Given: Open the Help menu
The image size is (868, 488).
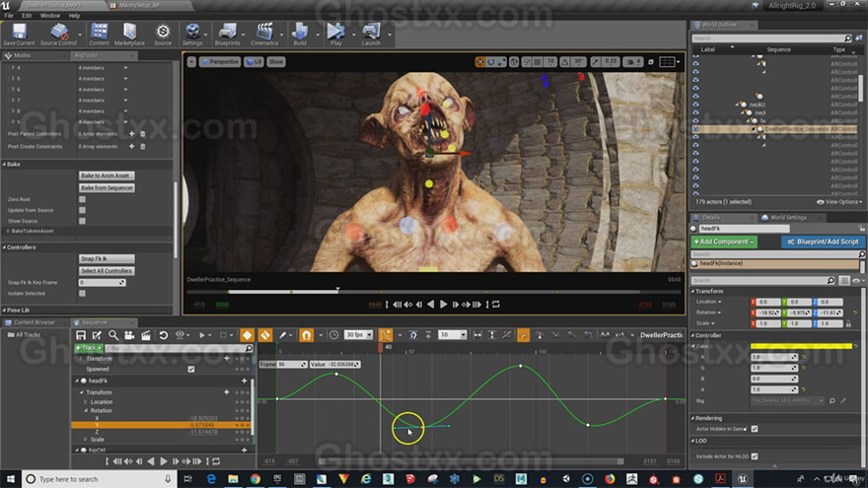Looking at the screenshot, I should pyautogui.click(x=74, y=16).
